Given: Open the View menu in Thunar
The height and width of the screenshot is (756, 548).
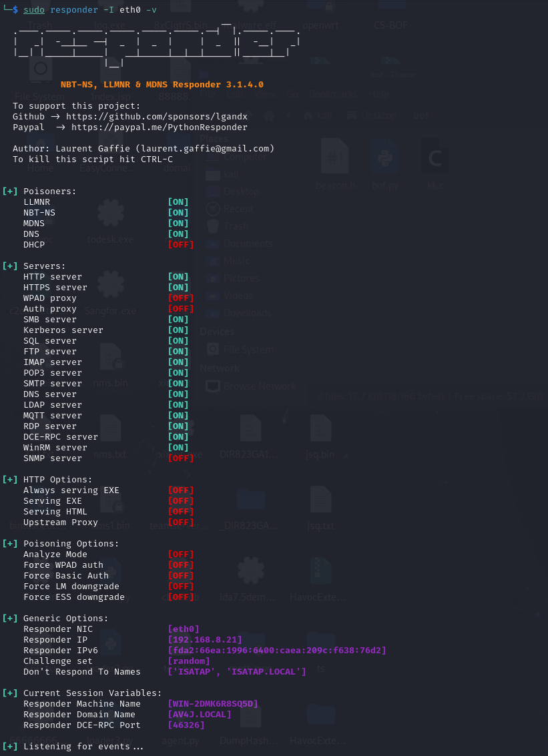Looking at the screenshot, I should (x=265, y=94).
